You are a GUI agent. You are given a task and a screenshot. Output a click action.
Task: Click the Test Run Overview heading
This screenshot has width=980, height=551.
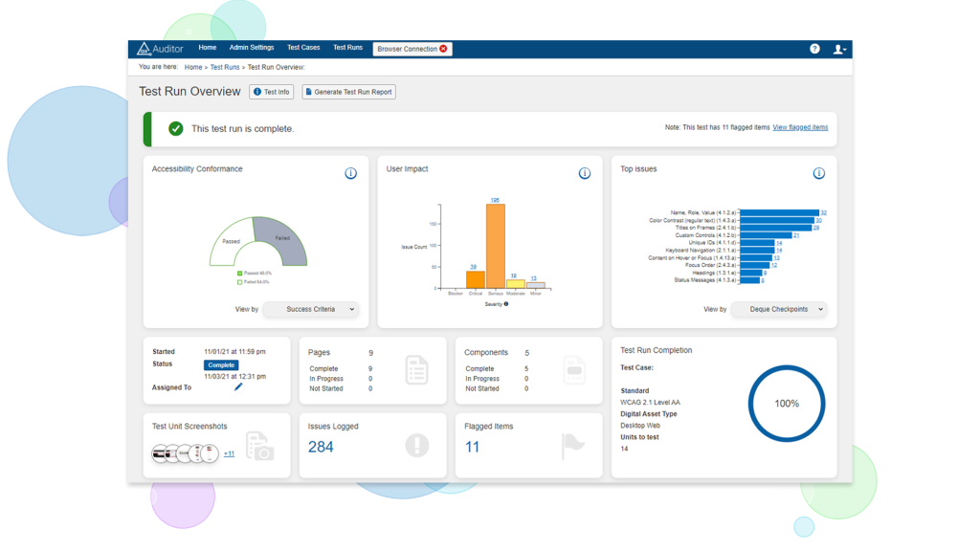tap(189, 92)
